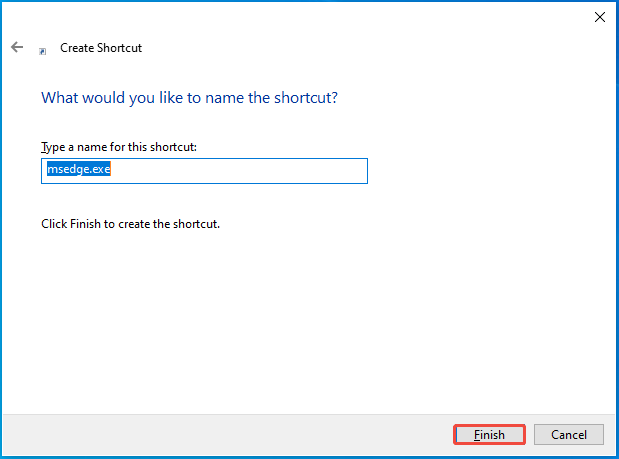619x459 pixels.
Task: Click the 'Type a name for this shortcut' label
Action: coord(118,147)
